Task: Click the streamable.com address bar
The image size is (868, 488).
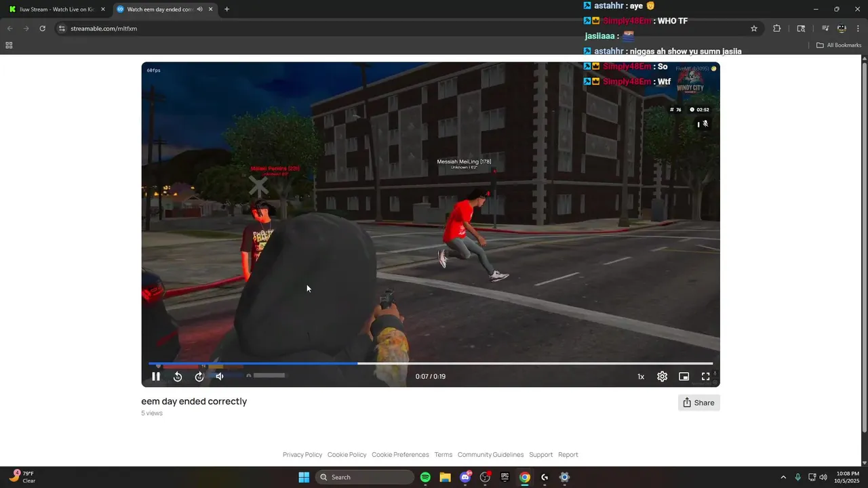Action: pyautogui.click(x=407, y=28)
